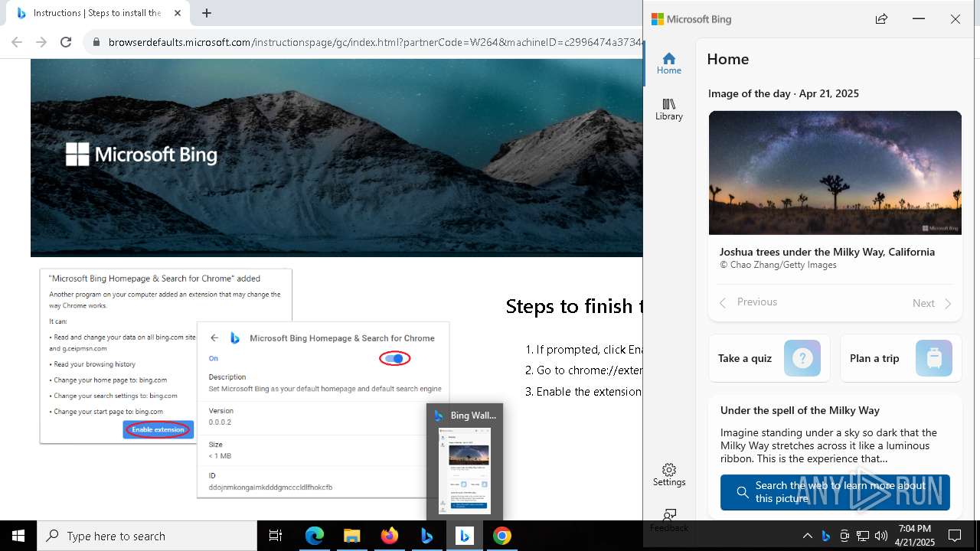Click the Bing icon in the system tray
Screen dimensions: 980x551
click(825, 536)
